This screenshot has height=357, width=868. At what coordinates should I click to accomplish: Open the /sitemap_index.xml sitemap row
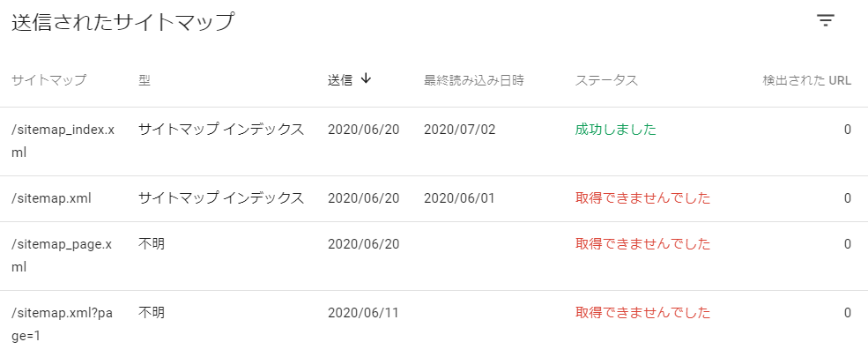(434, 142)
